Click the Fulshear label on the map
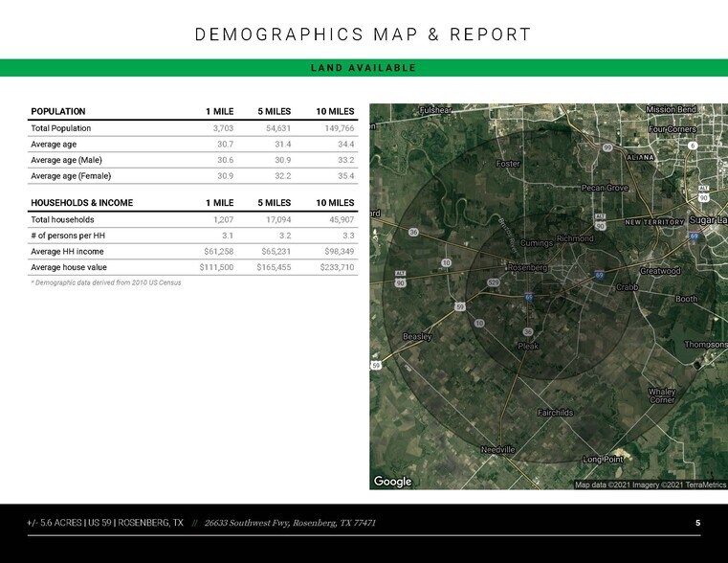This screenshot has width=728, height=563. [435, 110]
